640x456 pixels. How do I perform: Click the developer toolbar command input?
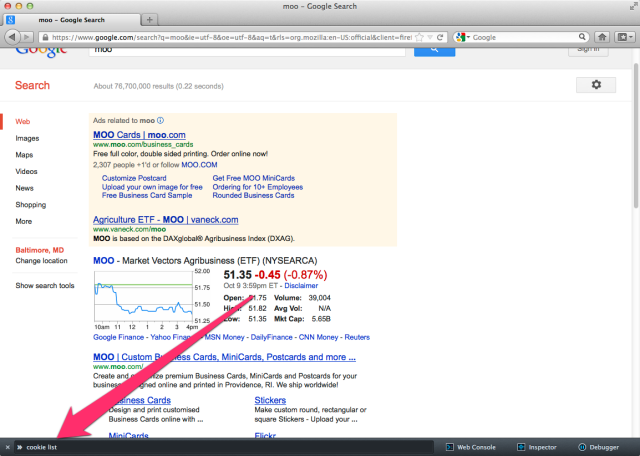click(224, 447)
